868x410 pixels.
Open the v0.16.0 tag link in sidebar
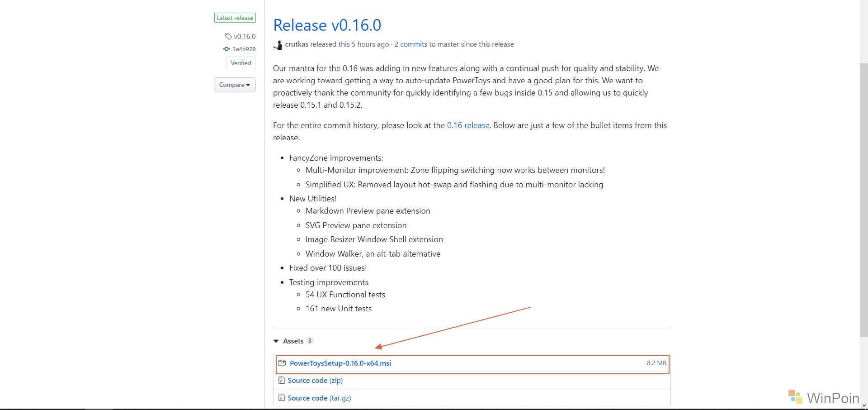[245, 36]
